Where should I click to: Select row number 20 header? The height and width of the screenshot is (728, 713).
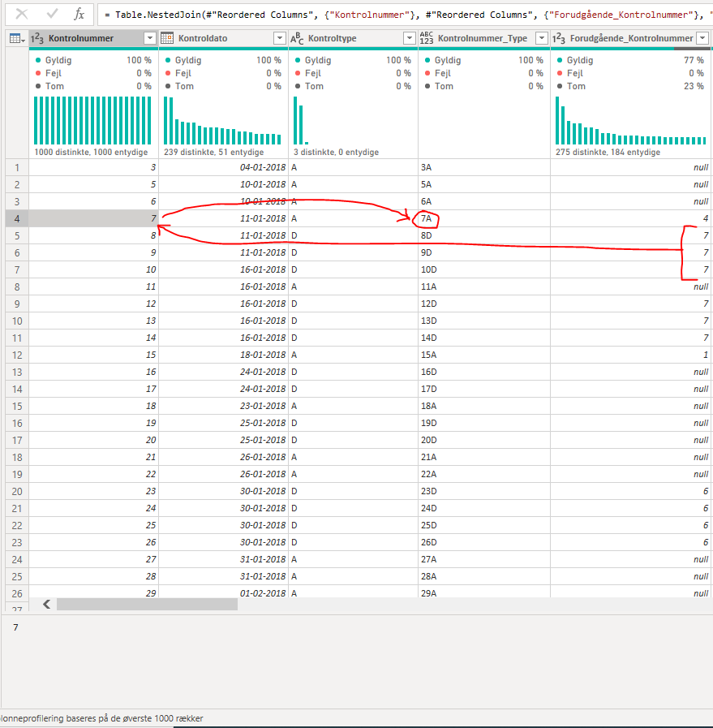(17, 492)
